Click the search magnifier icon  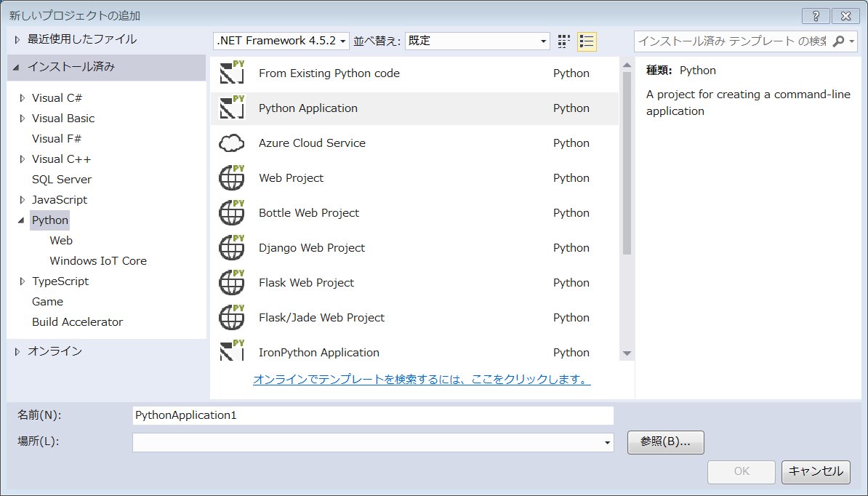[x=838, y=41]
